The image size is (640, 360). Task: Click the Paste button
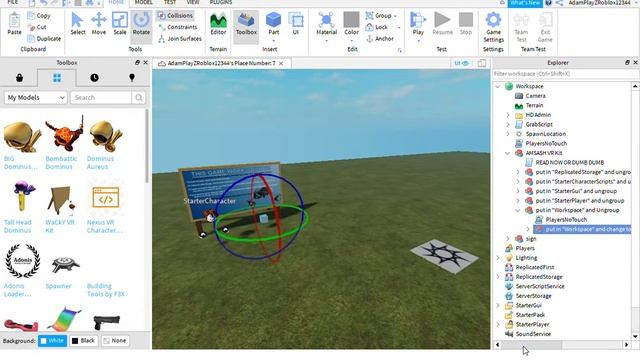[14, 24]
